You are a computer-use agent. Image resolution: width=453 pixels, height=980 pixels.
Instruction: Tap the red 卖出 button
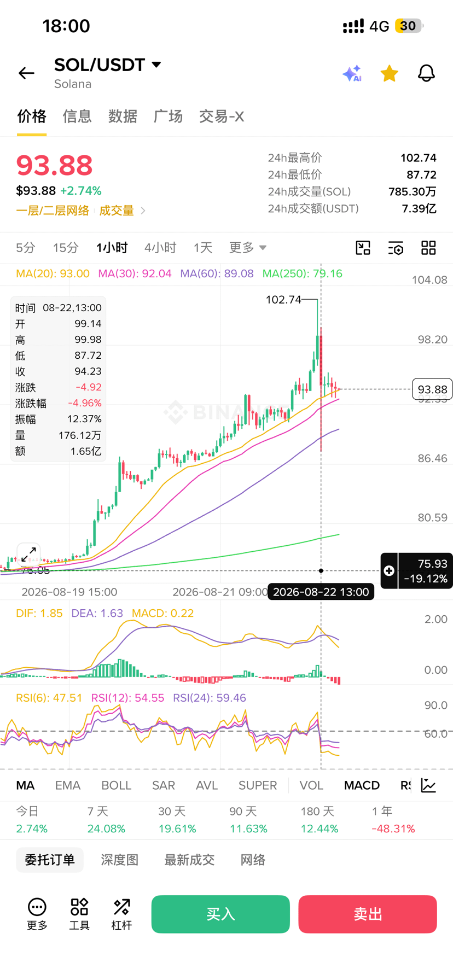tap(368, 914)
